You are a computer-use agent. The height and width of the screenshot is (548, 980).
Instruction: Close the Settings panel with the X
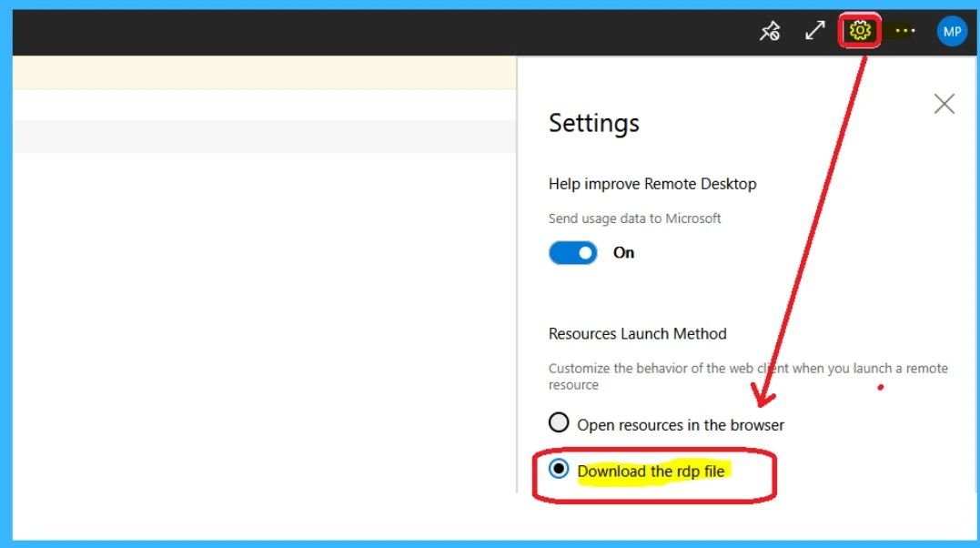(944, 104)
